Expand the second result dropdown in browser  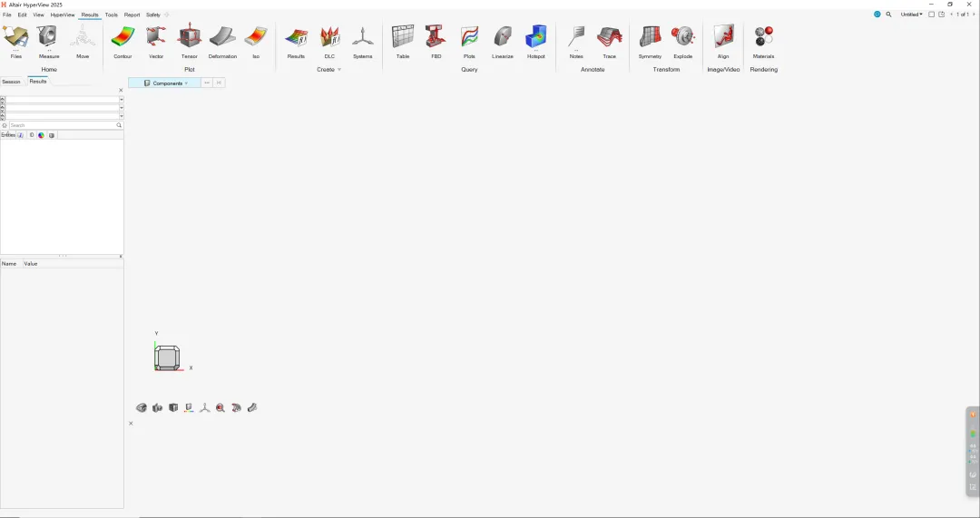tap(122, 107)
